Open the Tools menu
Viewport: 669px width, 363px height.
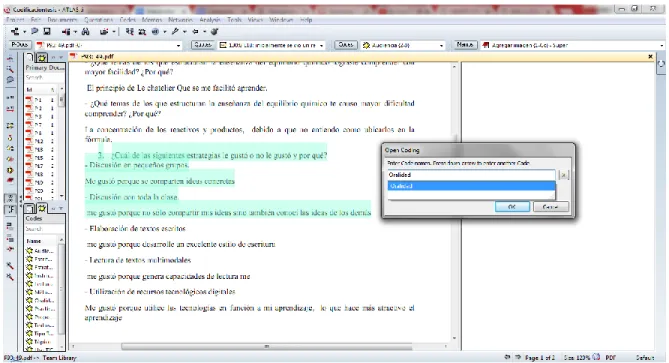point(234,20)
